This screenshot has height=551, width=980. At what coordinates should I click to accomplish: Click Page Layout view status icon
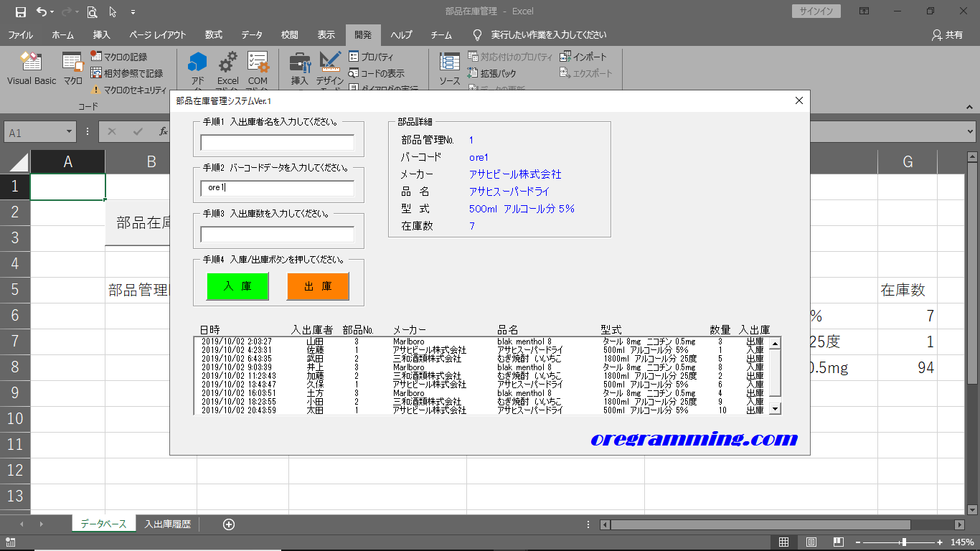pyautogui.click(x=811, y=542)
